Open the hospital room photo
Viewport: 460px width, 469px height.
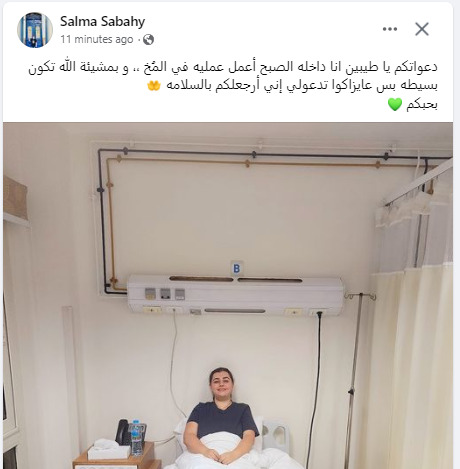pyautogui.click(x=228, y=295)
